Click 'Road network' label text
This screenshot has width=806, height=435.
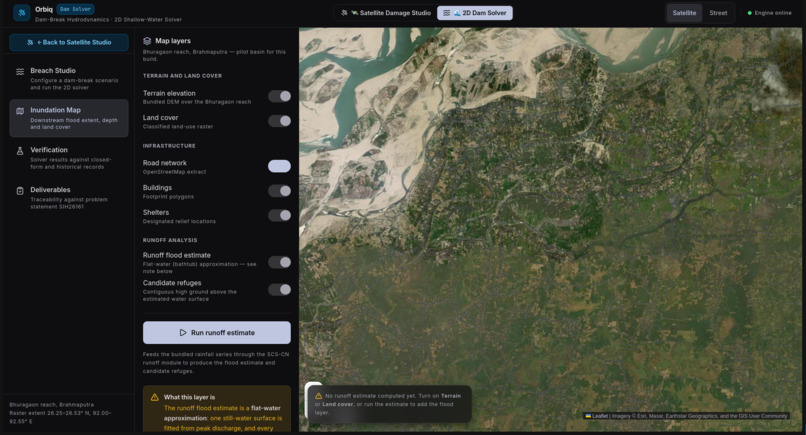click(x=164, y=162)
